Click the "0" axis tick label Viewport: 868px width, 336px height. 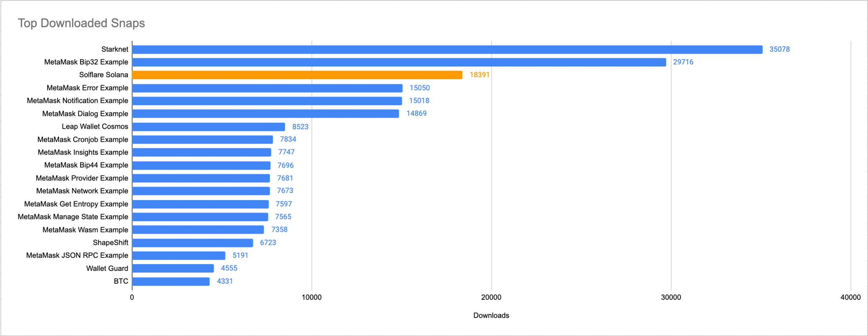coord(132,297)
